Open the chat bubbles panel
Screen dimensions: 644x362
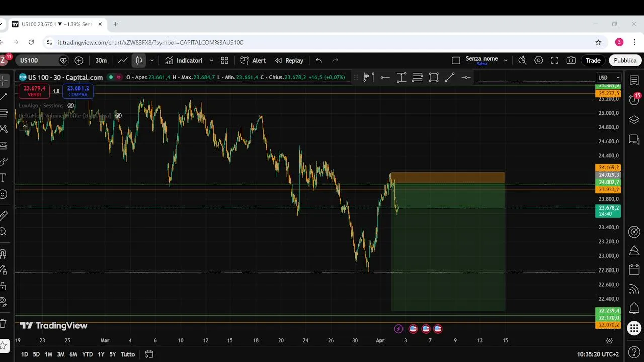pos(634,139)
